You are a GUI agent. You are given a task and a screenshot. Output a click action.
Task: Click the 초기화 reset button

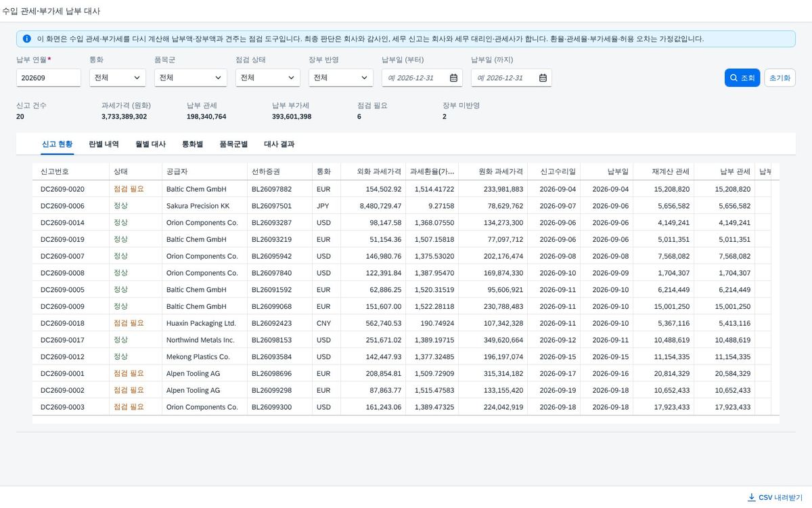point(780,78)
